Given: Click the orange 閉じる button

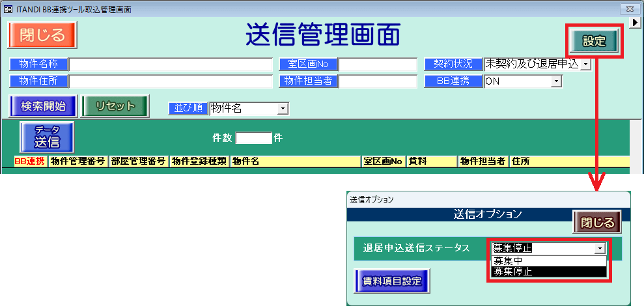Looking at the screenshot, I should click(x=42, y=35).
